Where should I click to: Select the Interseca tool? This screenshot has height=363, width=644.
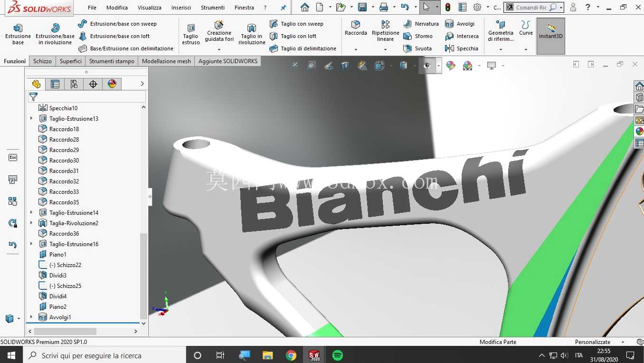tap(462, 36)
